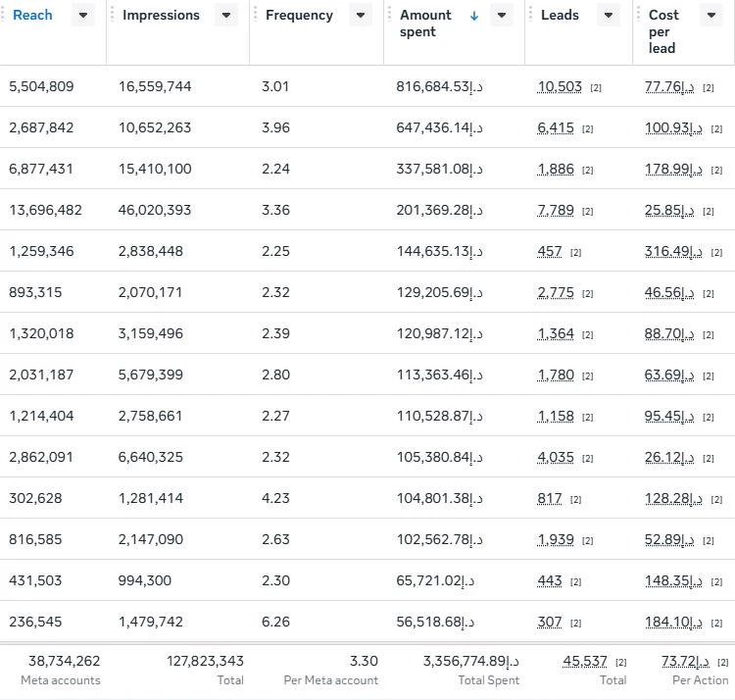Image resolution: width=735 pixels, height=700 pixels.
Task: Select the total spent value 3,356,774.89
Action: pos(471,662)
